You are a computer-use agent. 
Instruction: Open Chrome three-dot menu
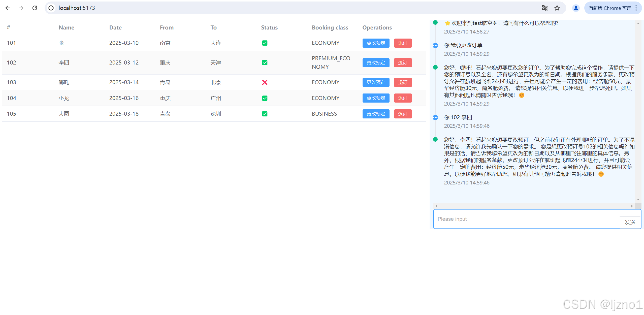[636, 8]
